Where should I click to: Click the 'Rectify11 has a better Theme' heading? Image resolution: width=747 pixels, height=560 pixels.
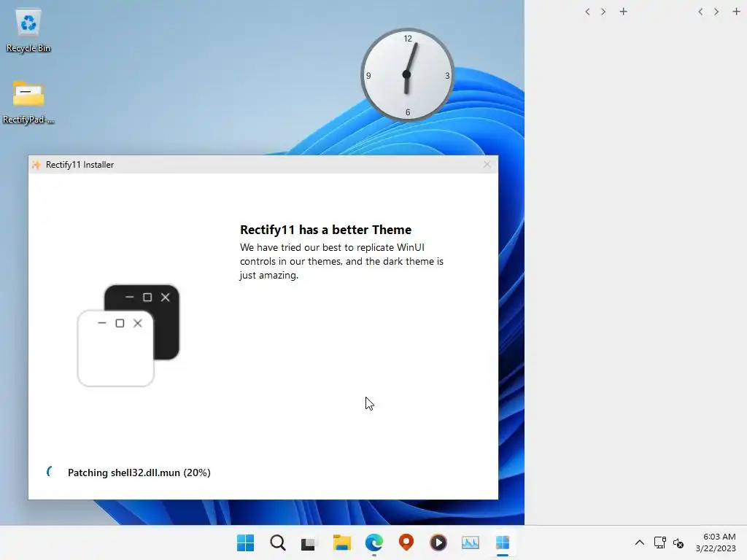click(x=325, y=230)
